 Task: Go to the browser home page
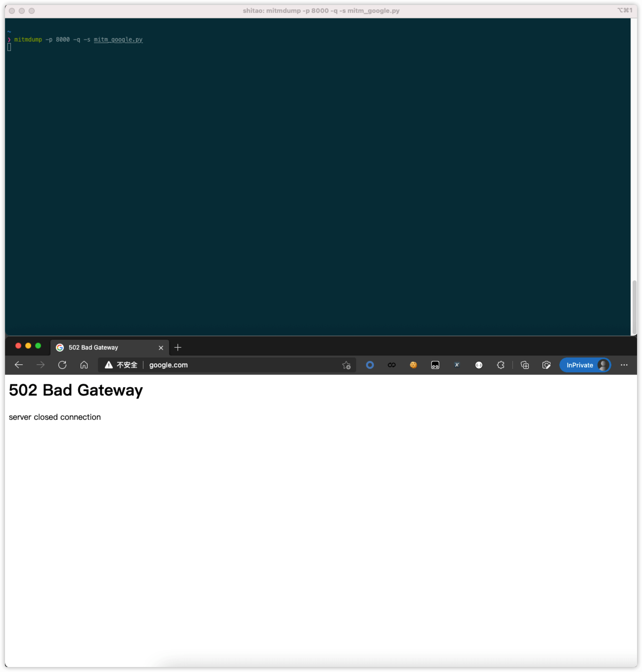tap(84, 365)
